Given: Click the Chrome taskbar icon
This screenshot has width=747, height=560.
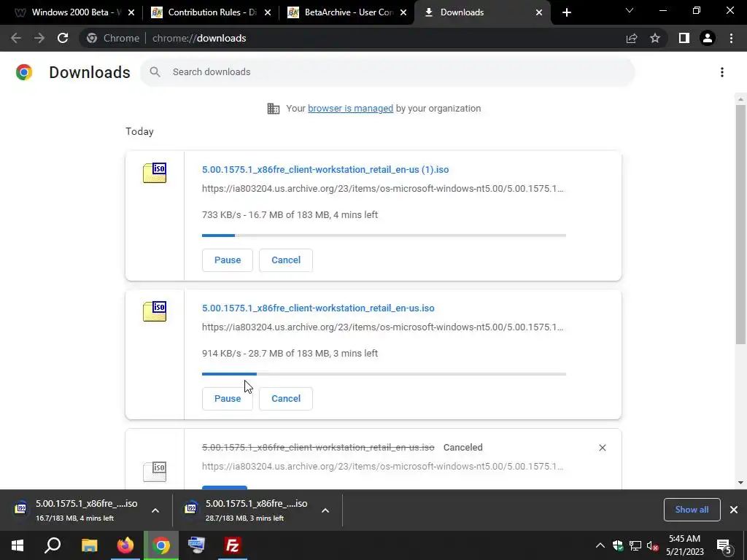Looking at the screenshot, I should 161,545.
